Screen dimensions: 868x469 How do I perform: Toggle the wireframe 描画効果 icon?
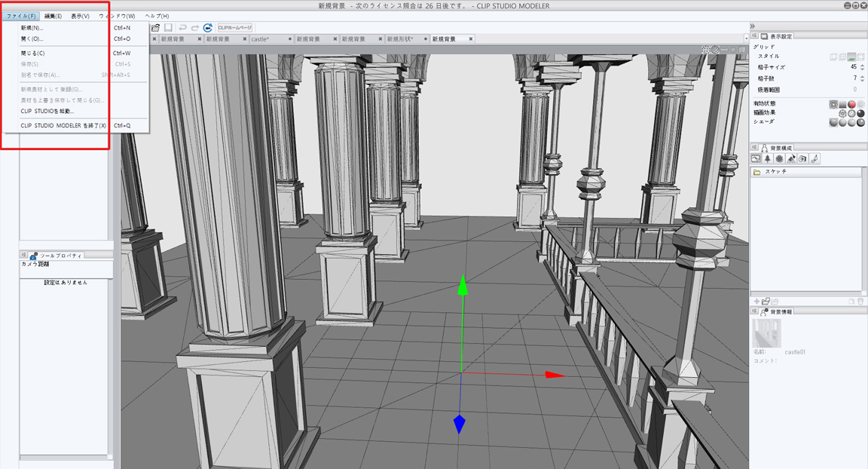(842, 114)
